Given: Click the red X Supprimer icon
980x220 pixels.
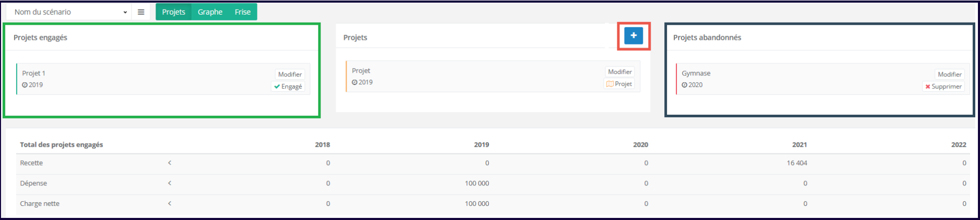Looking at the screenshot, I should pos(928,86).
